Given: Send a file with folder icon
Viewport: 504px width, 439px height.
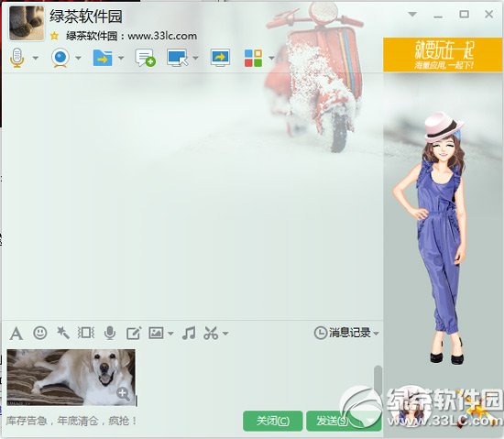Looking at the screenshot, I should coord(103,58).
